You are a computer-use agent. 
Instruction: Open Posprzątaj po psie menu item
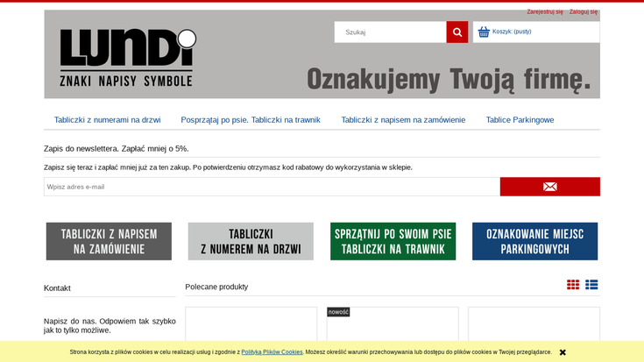(x=251, y=120)
